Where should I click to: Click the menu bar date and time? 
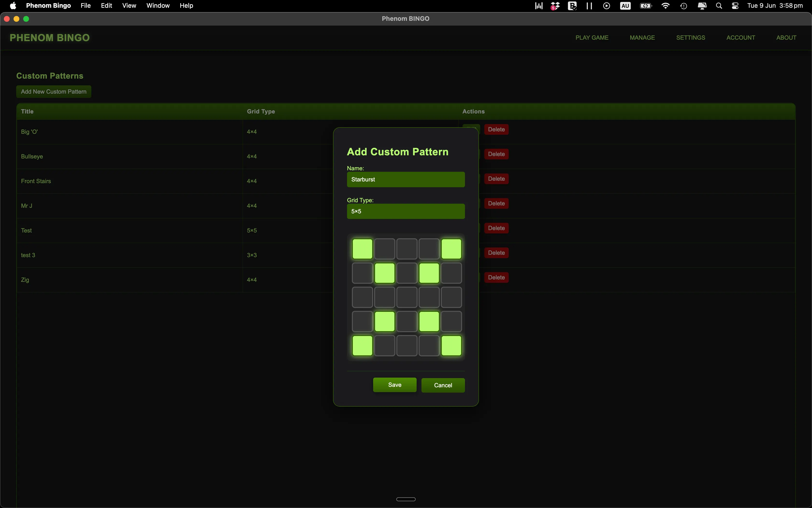coord(775,6)
